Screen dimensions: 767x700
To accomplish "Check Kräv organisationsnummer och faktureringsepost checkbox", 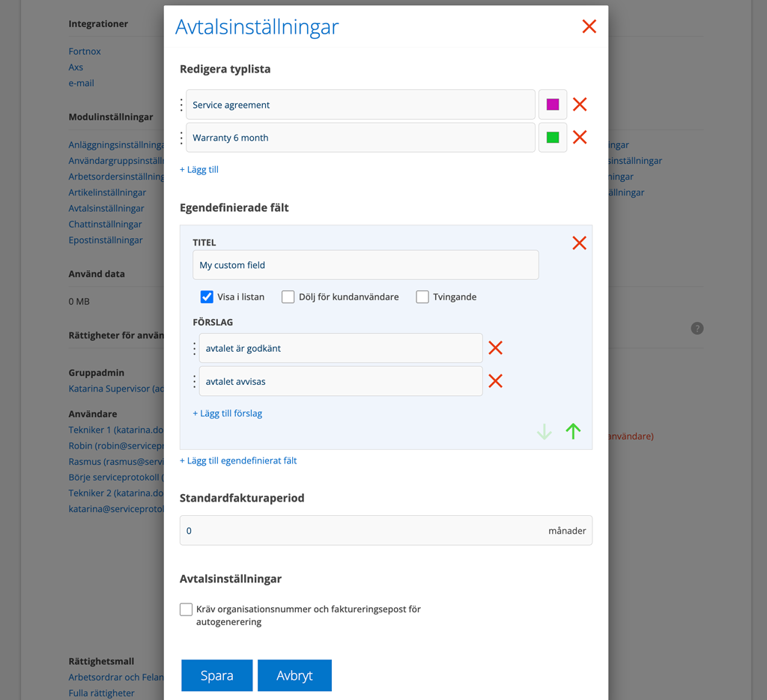I will coord(186,609).
